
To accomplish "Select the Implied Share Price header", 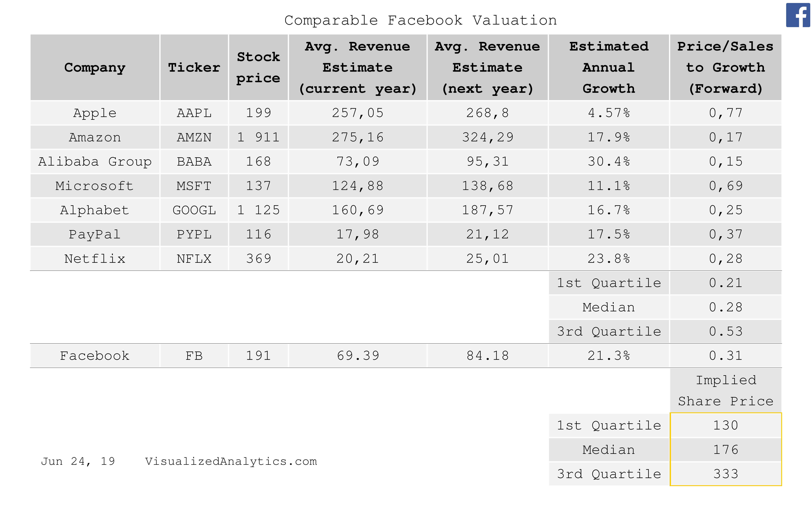I will (725, 391).
